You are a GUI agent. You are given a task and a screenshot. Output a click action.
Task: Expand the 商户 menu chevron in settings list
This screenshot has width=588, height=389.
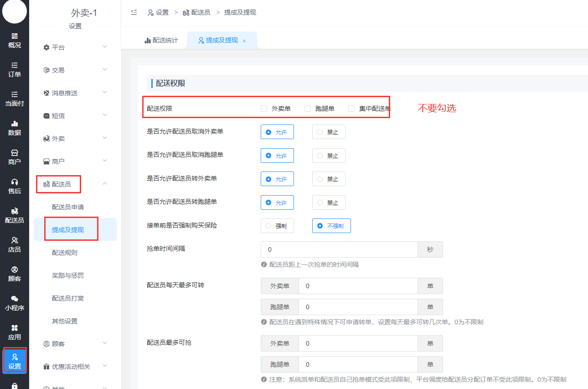[105, 161]
